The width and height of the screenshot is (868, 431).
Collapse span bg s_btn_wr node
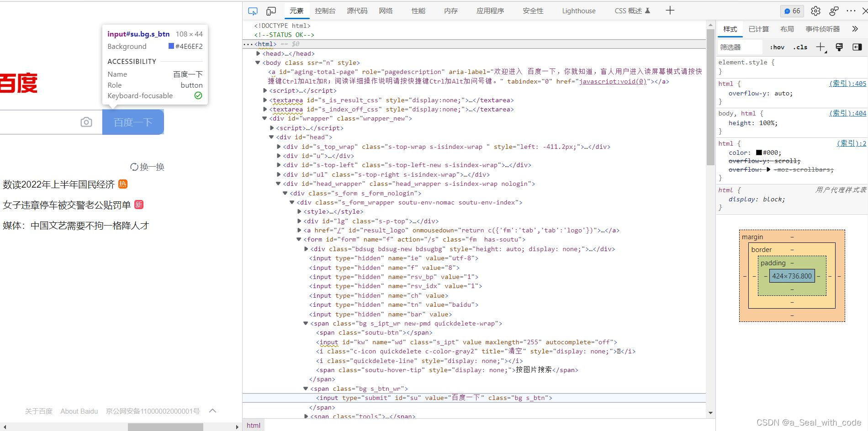[306, 389]
